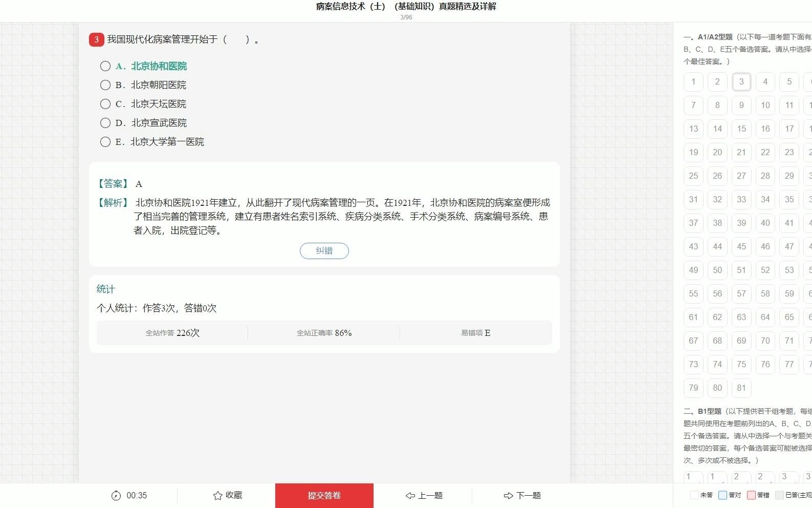Select option A 北京协和医院 radio button
Screen dimensions: 812x508
(105, 66)
